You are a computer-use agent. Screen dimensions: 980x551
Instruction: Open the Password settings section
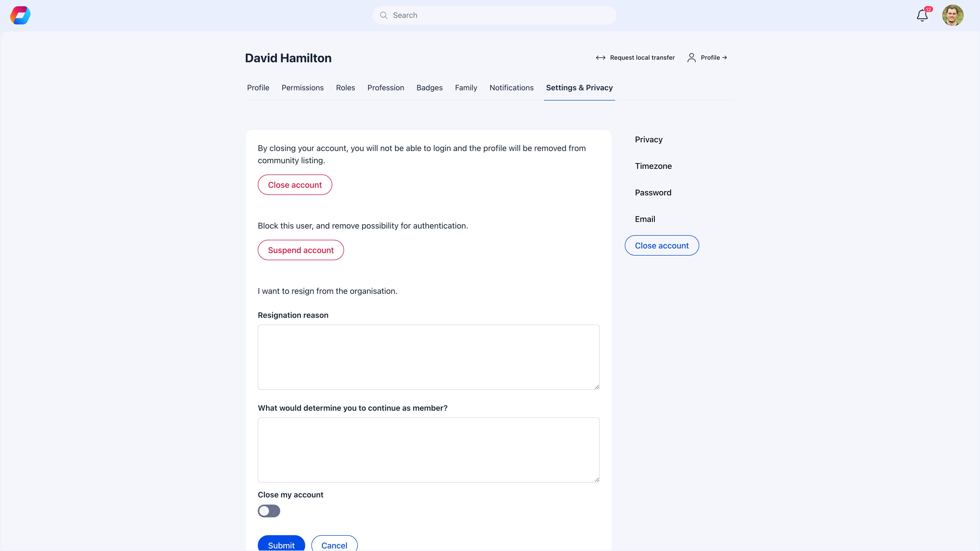pyautogui.click(x=653, y=192)
